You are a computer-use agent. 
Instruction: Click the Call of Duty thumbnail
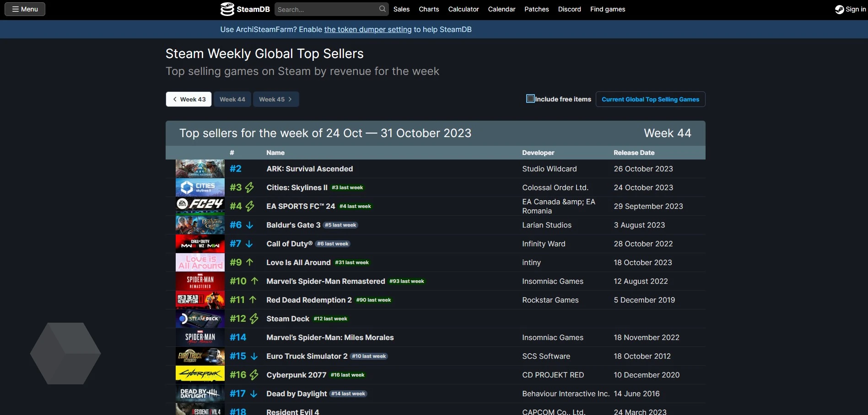coord(200,244)
